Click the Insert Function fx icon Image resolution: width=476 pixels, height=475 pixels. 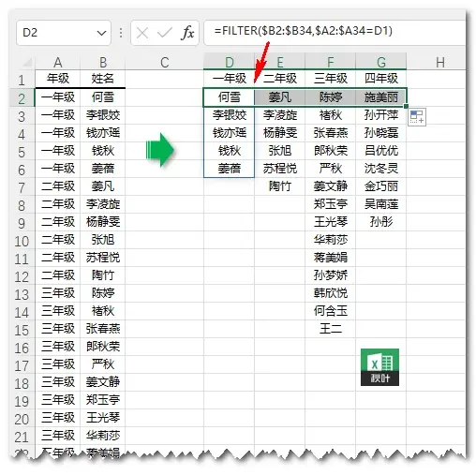187,33
